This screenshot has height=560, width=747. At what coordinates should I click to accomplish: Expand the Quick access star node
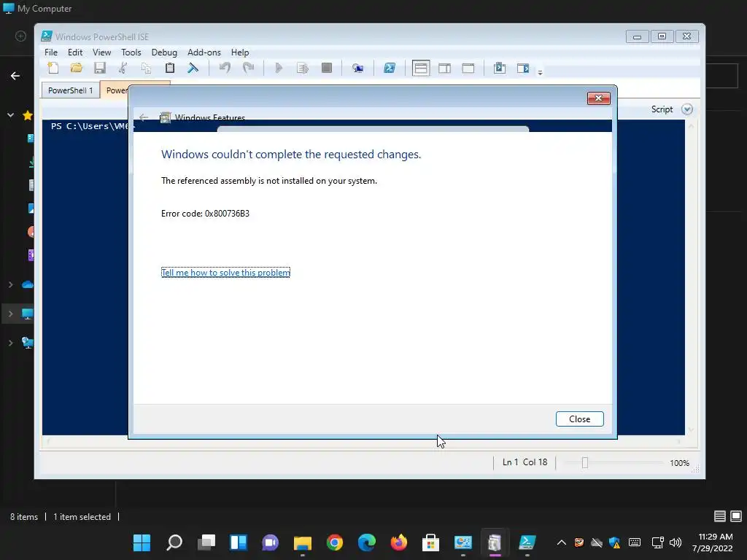click(x=10, y=115)
